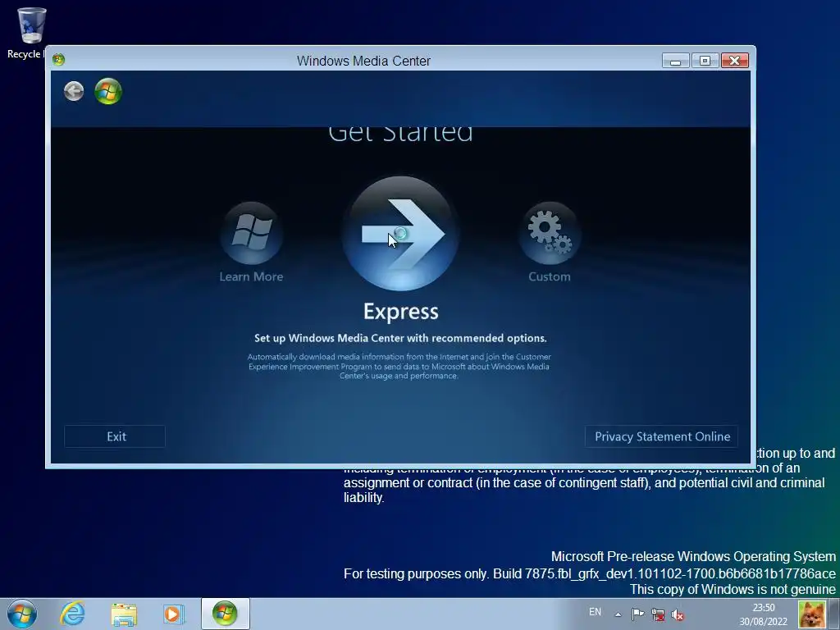Screen dimensions: 840x630
Task: Select the Learn More Windows logo orb
Action: point(251,233)
